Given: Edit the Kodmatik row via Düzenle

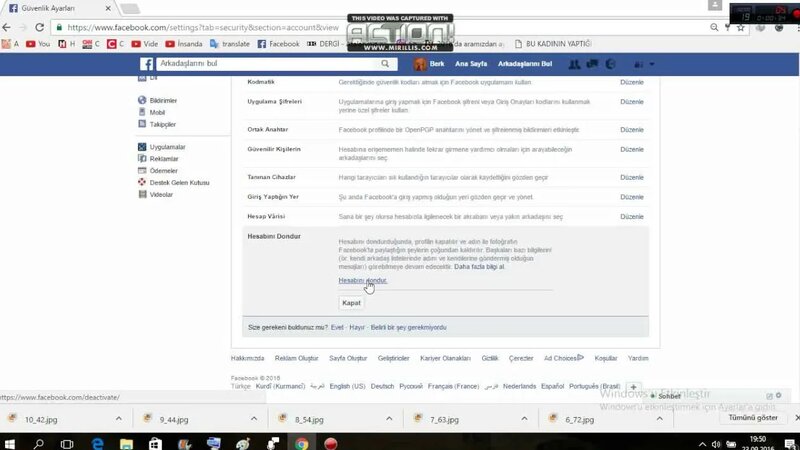Looking at the screenshot, I should coord(632,82).
